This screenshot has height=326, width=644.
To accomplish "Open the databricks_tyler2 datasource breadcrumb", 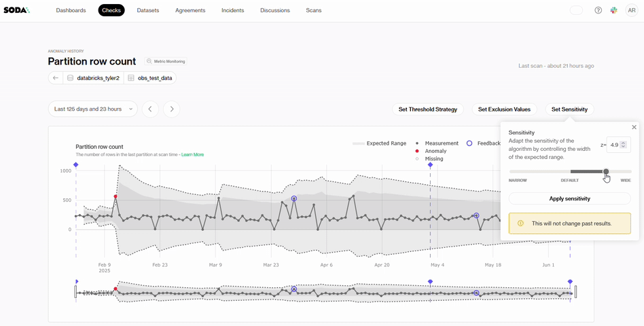I will tap(94, 78).
